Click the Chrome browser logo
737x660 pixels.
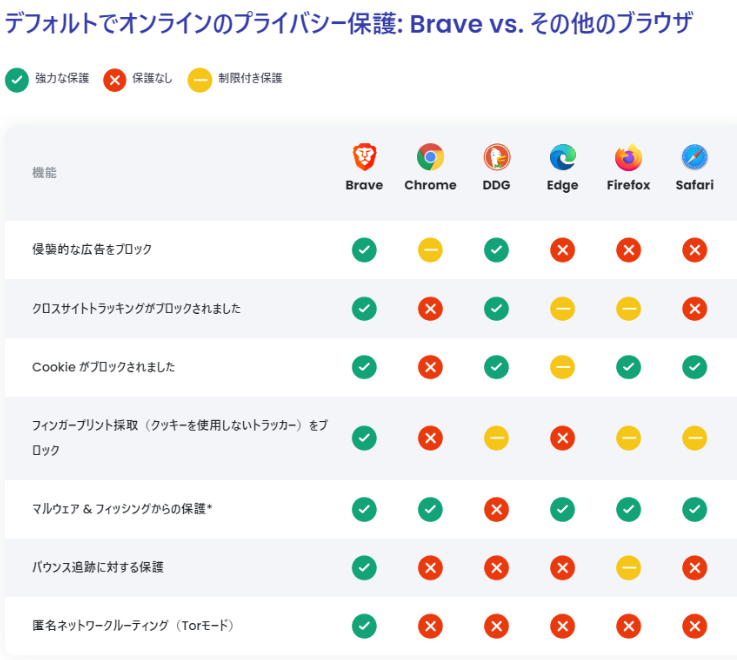click(x=430, y=157)
